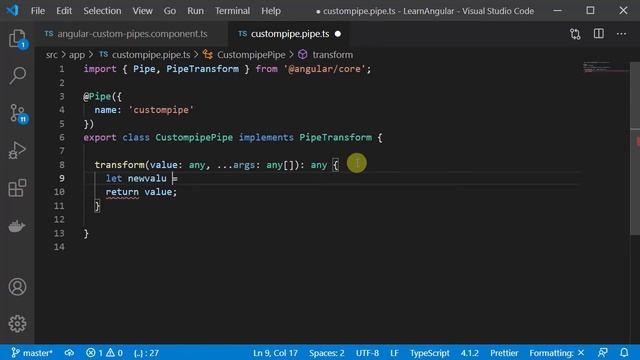Click line number 13 in gutter
The height and width of the screenshot is (360, 640).
pos(59,233)
